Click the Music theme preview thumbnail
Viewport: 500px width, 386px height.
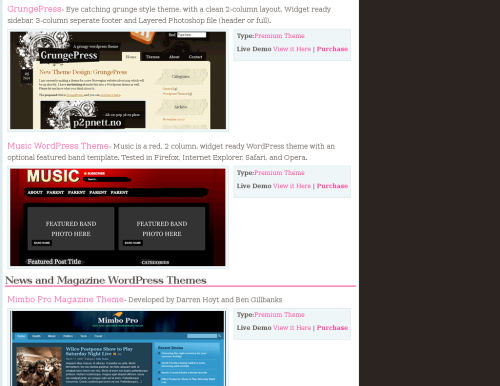pyautogui.click(x=118, y=217)
